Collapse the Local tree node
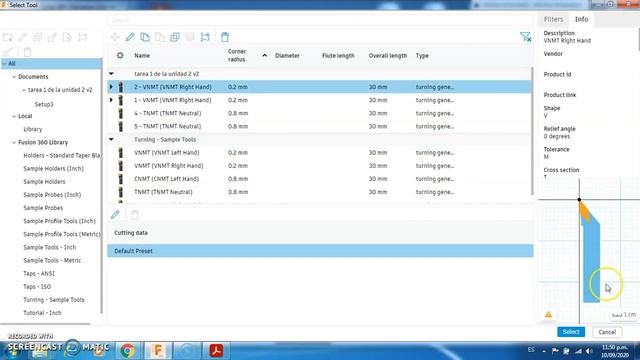Image resolution: width=640 pixels, height=360 pixels. [x=14, y=116]
